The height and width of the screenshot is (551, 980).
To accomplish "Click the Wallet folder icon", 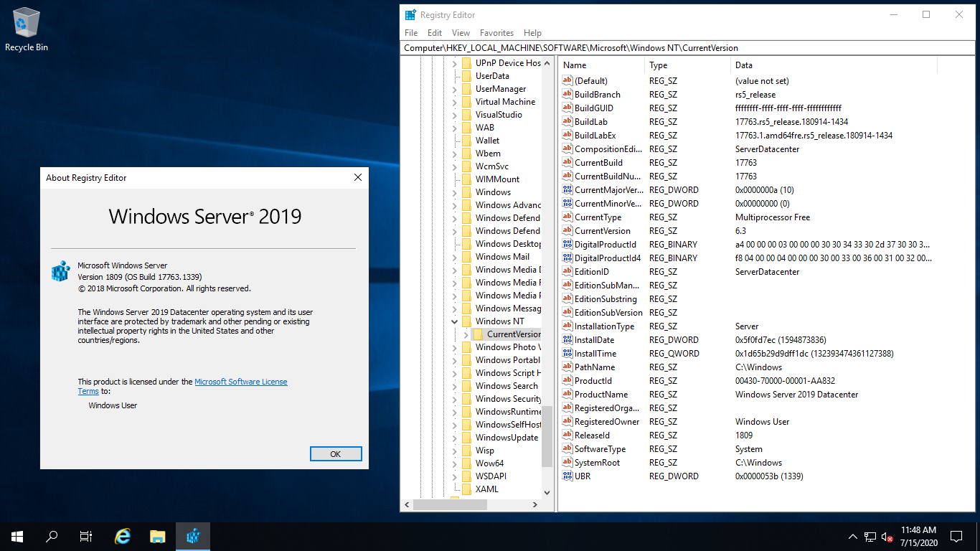I will coord(466,141).
